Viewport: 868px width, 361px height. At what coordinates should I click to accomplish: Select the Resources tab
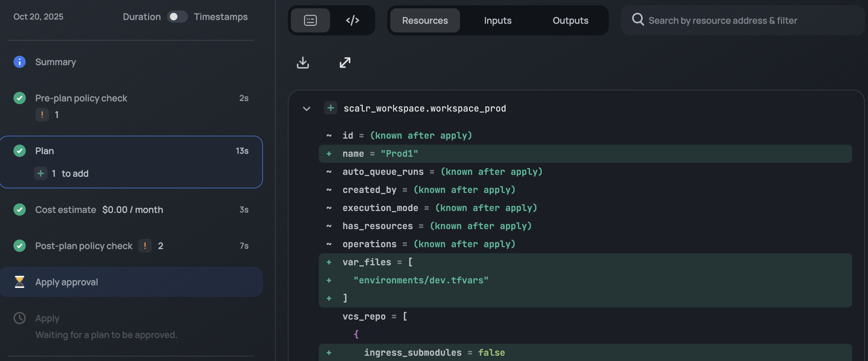(425, 20)
